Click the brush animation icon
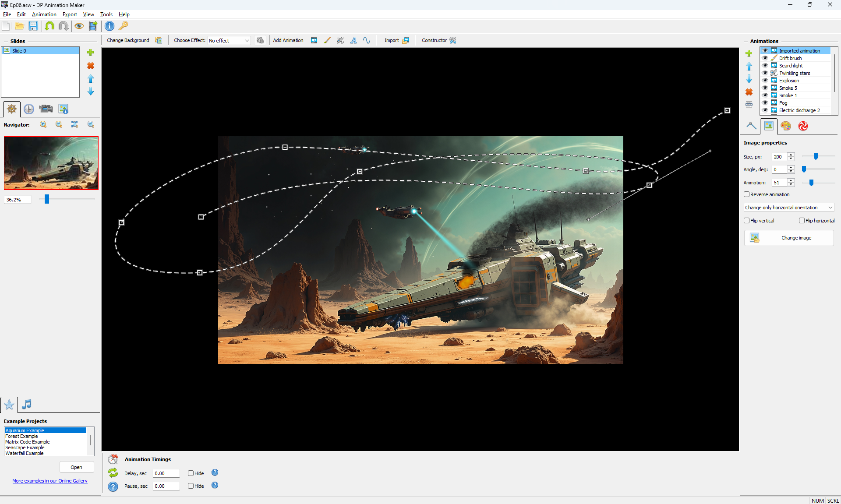 327,40
